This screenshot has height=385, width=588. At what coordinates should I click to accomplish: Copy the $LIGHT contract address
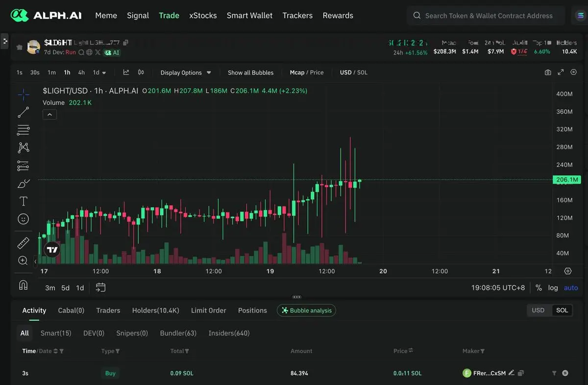(x=126, y=43)
